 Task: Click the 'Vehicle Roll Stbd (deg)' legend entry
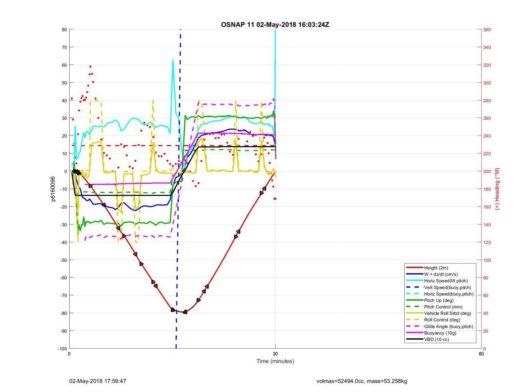click(x=439, y=313)
